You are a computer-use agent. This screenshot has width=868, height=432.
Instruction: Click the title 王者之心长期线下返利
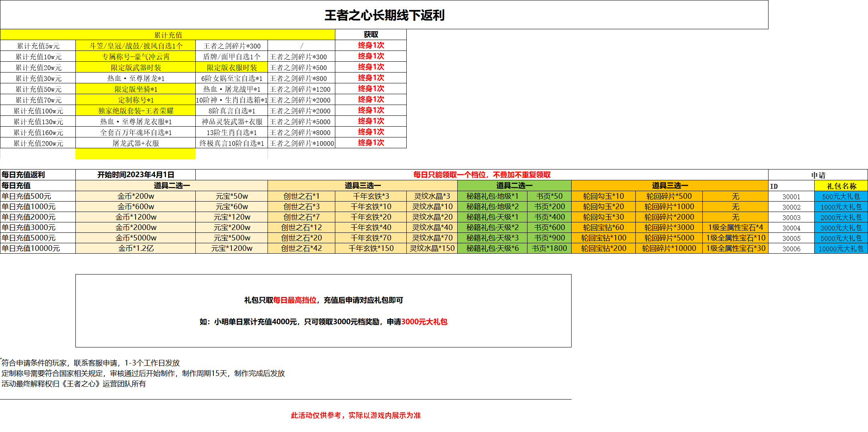tap(384, 15)
